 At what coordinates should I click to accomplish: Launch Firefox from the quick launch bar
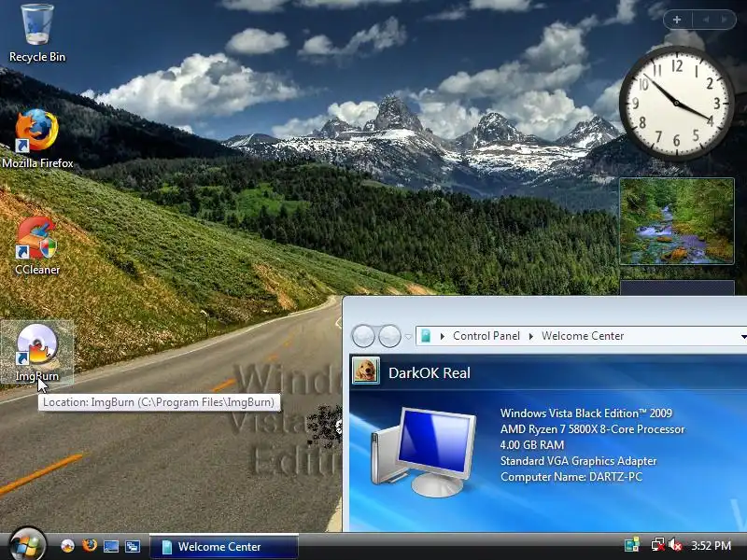tap(89, 546)
